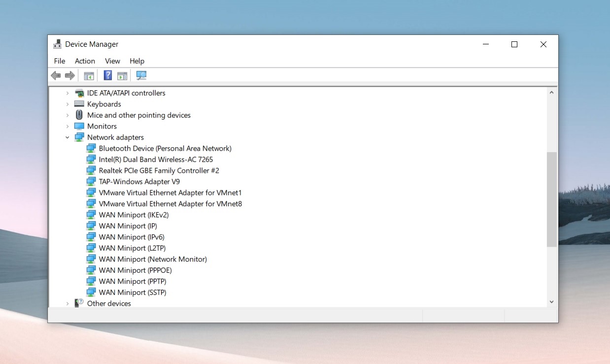
Task: Click the Keyboards category icon
Action: [x=79, y=104]
